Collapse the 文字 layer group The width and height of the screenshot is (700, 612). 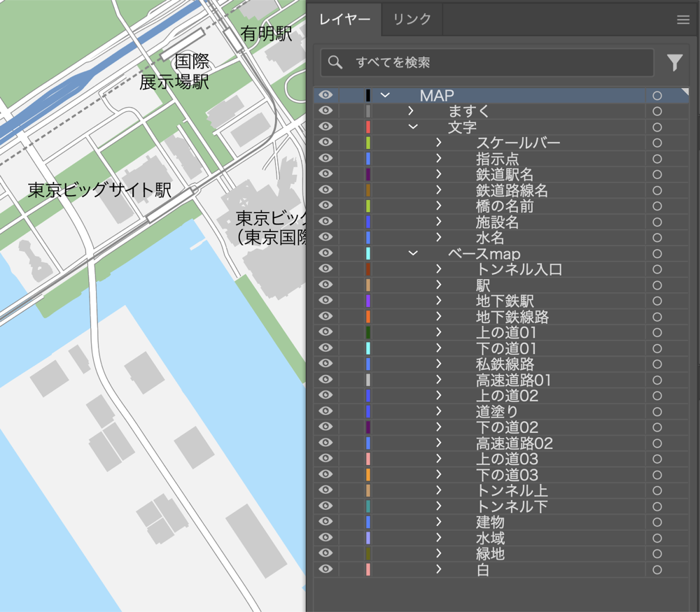coord(412,127)
